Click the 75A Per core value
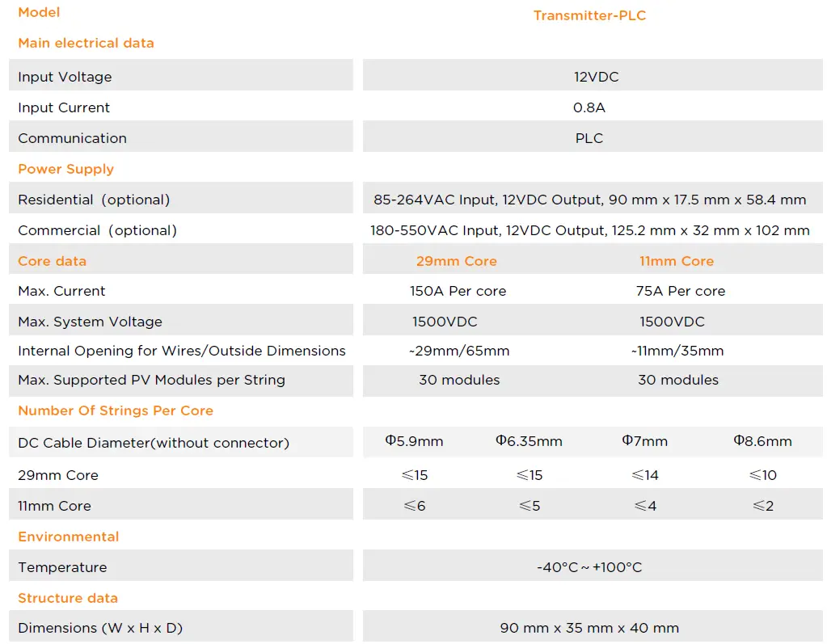This screenshot has width=827, height=644. [x=680, y=291]
